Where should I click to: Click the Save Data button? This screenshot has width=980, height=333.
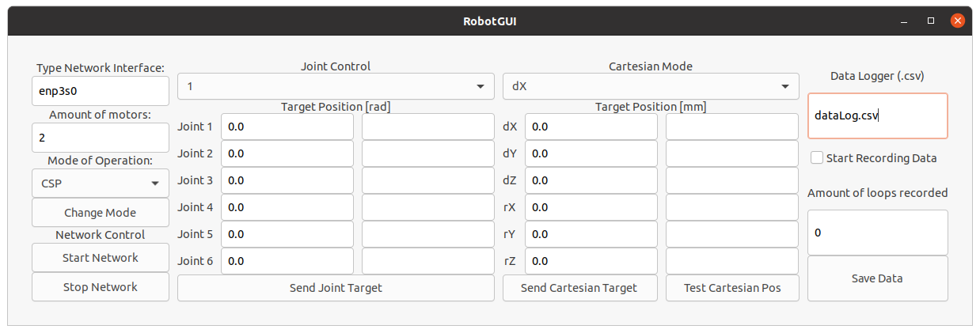click(877, 278)
